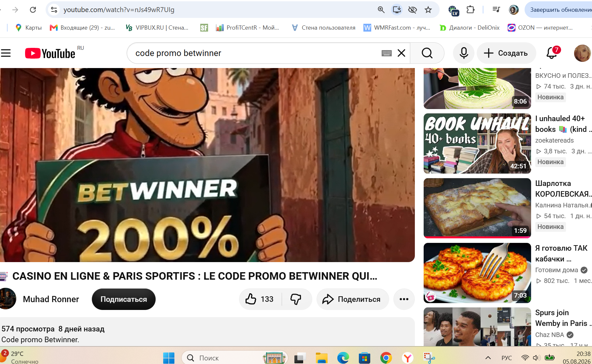Go to the YouTube home logo

pos(50,53)
